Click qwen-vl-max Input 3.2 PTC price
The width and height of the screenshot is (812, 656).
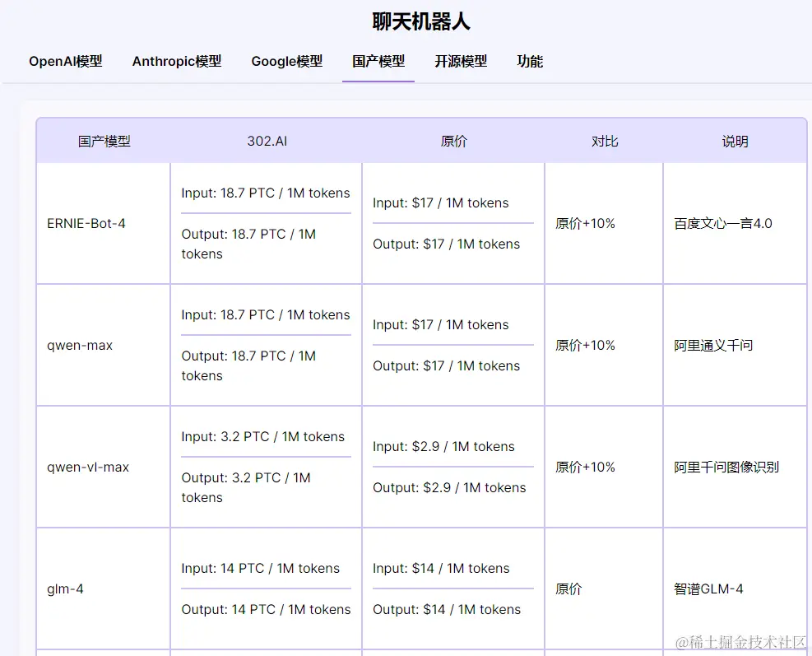click(x=262, y=437)
